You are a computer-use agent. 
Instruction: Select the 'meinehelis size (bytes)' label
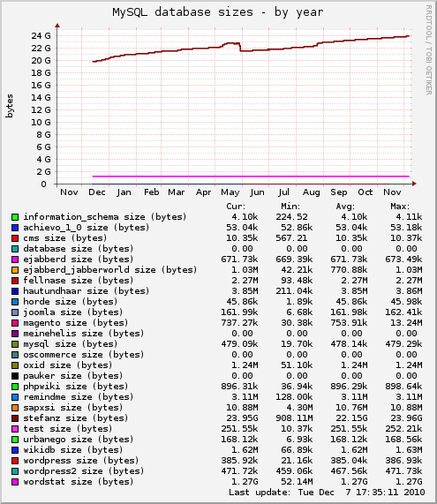tap(84, 334)
